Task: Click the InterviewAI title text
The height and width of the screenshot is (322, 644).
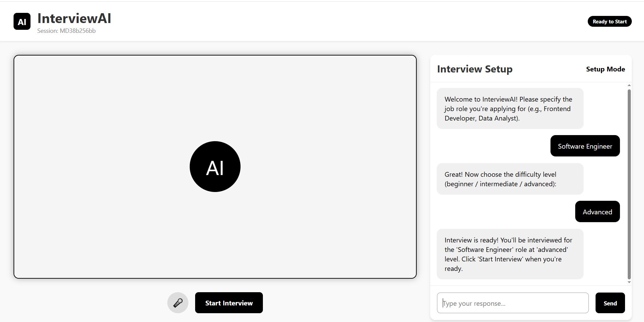Action: tap(74, 18)
